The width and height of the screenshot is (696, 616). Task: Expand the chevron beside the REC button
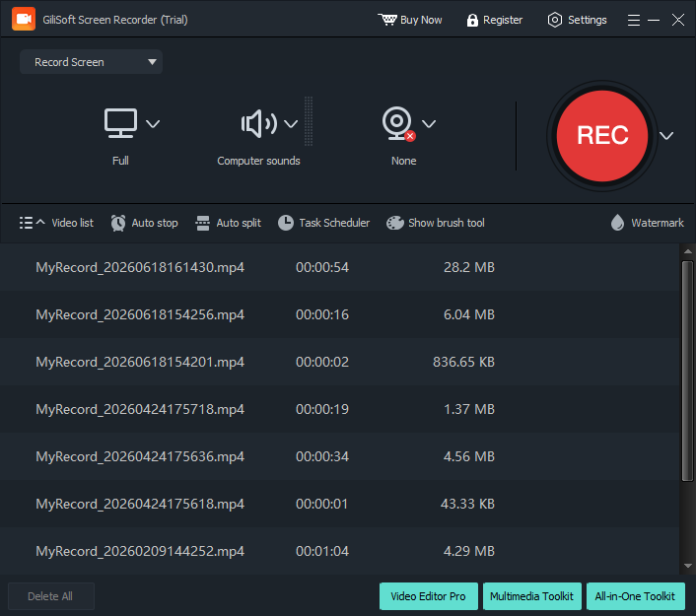(666, 135)
